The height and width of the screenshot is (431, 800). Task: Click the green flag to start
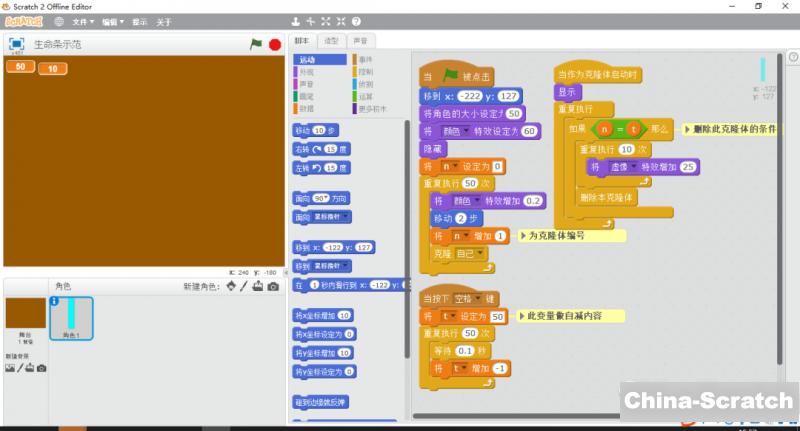[256, 45]
